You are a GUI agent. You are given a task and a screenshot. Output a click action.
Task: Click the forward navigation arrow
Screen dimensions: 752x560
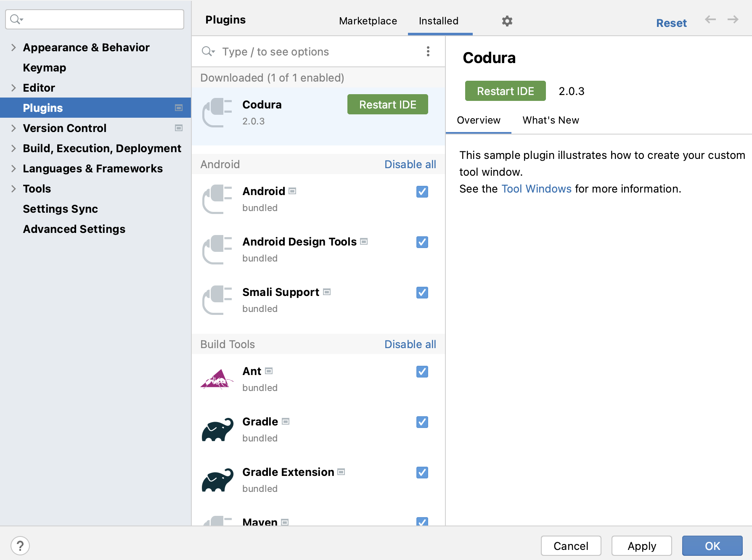click(733, 19)
